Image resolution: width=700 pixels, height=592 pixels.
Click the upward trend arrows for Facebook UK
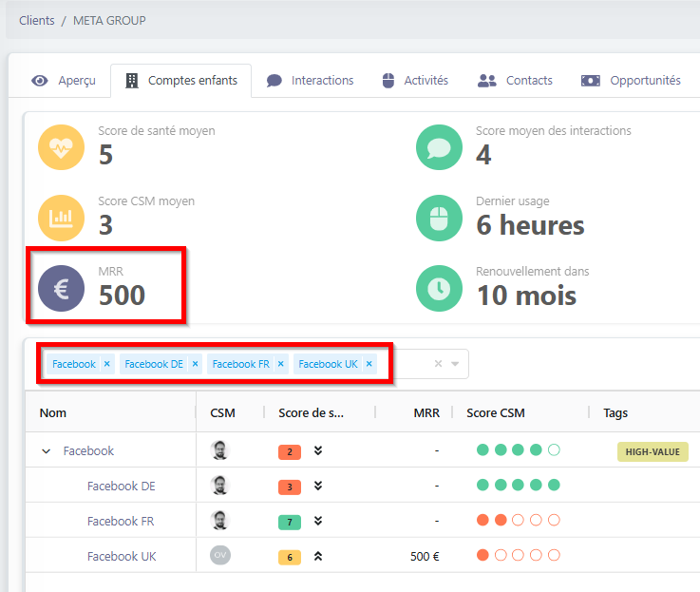pos(318,556)
